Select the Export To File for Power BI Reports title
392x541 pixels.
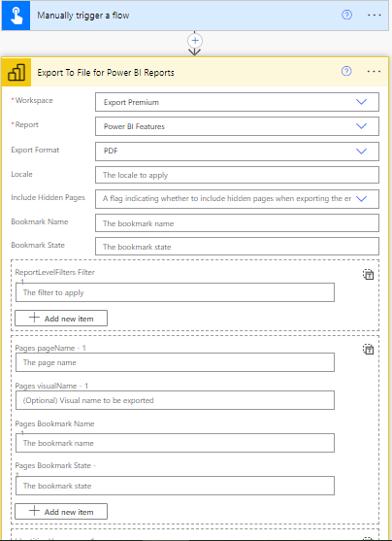[x=106, y=73]
